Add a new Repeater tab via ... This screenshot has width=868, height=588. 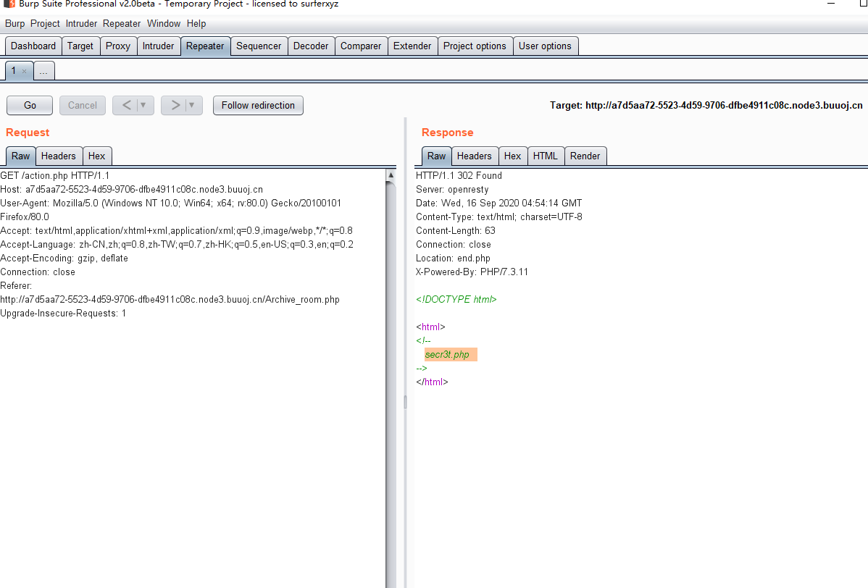click(x=43, y=72)
